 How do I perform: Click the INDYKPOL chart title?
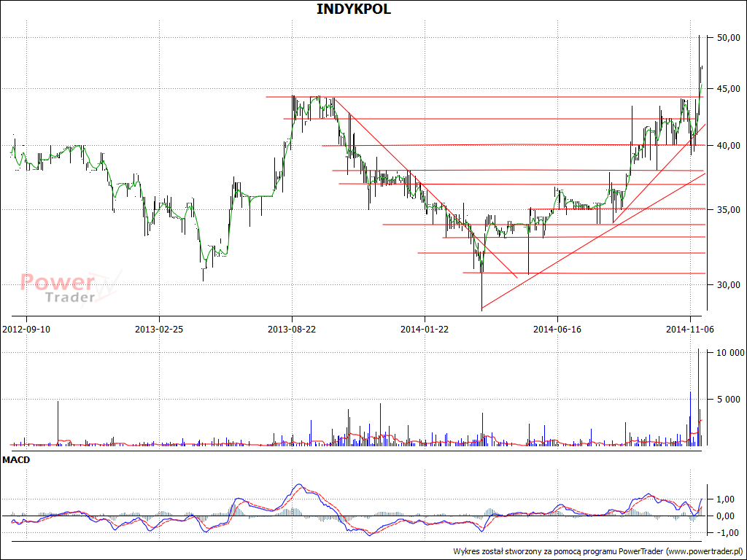354,9
